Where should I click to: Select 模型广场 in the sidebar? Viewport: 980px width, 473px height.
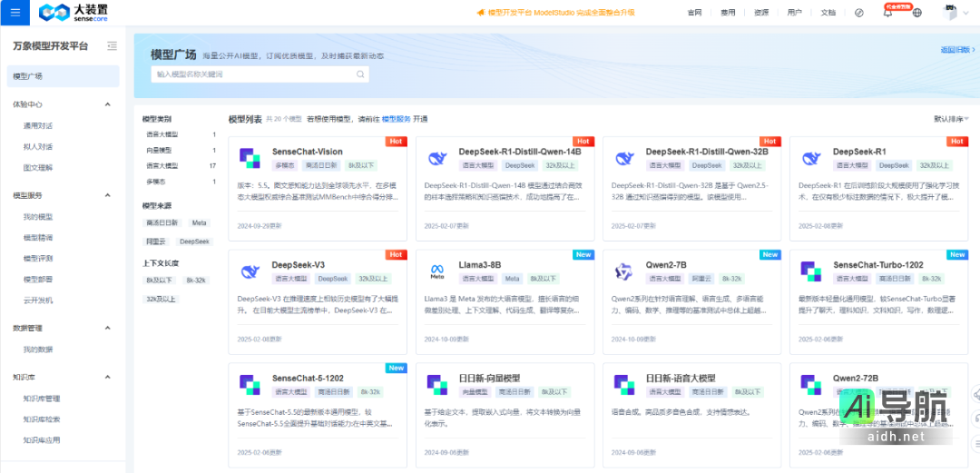coord(63,76)
